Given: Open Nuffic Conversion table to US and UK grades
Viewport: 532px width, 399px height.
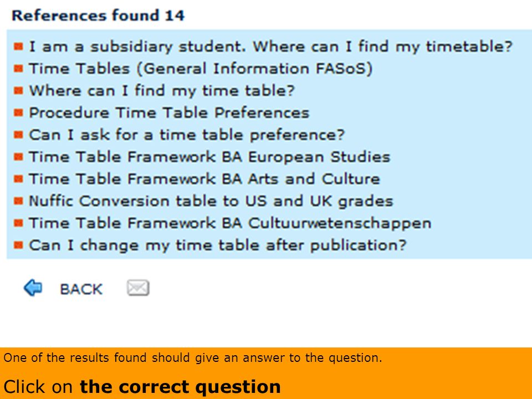Looking at the screenshot, I should click(211, 201).
